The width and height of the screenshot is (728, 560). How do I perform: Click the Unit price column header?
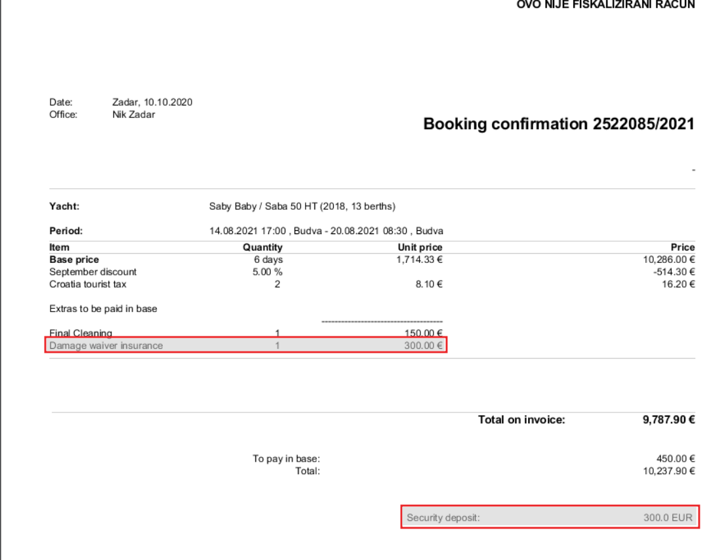pos(420,247)
